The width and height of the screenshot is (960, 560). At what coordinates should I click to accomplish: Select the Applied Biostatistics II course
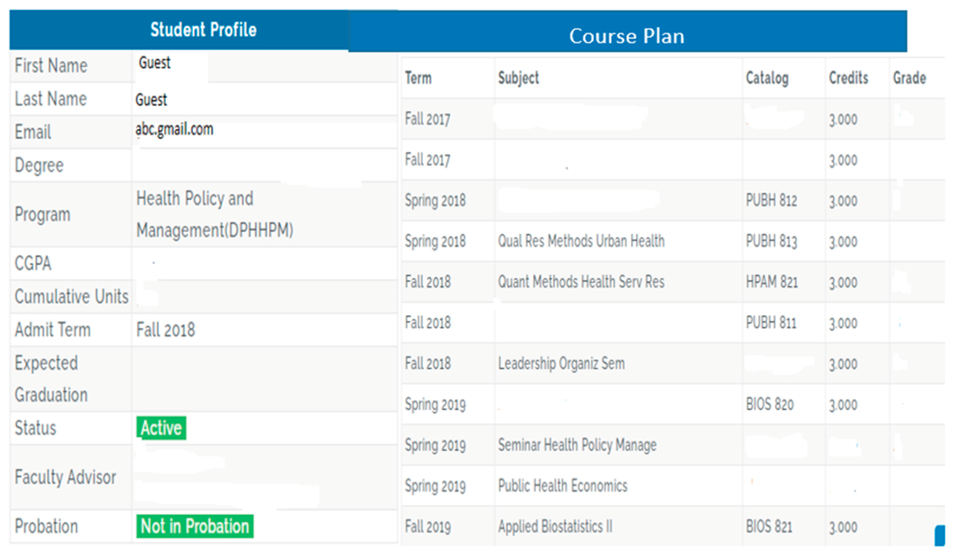coord(555,526)
